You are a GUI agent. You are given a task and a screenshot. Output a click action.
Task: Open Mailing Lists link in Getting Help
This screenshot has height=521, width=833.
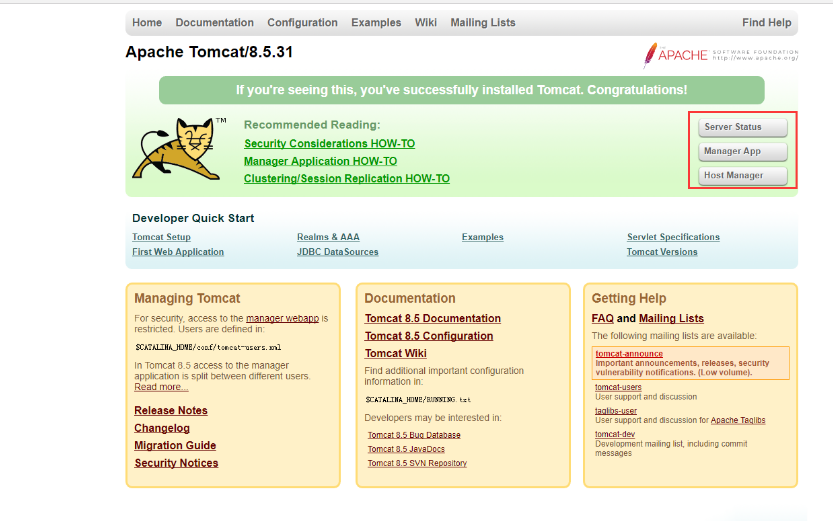(671, 318)
